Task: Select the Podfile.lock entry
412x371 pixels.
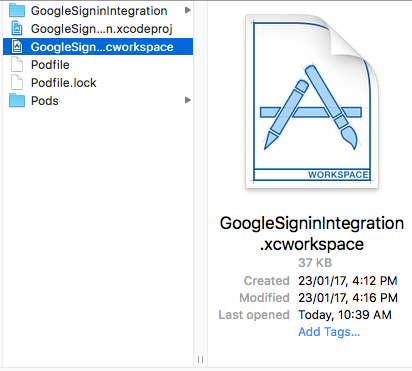Action: click(64, 83)
